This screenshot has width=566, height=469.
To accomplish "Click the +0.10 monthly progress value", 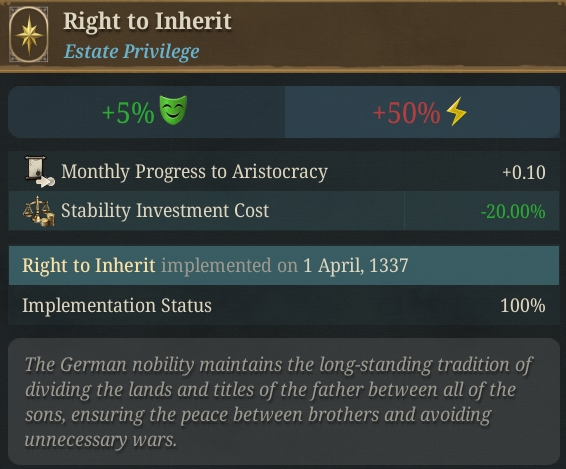I will point(524,172).
